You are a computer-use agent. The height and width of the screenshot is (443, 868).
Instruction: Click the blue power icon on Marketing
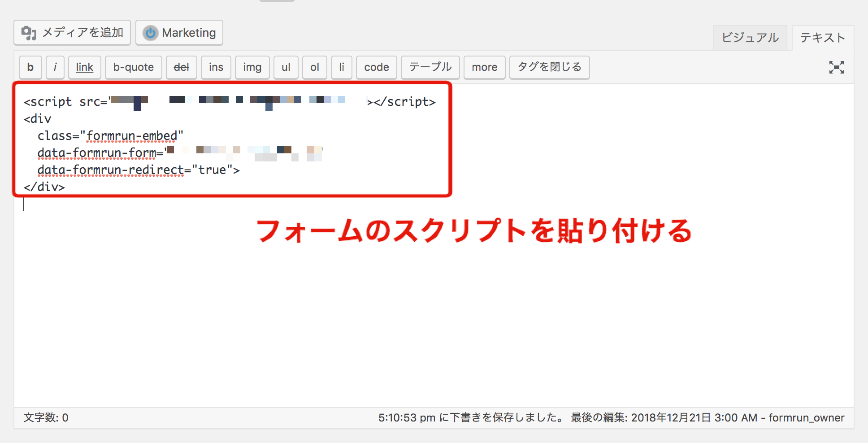pos(151,33)
